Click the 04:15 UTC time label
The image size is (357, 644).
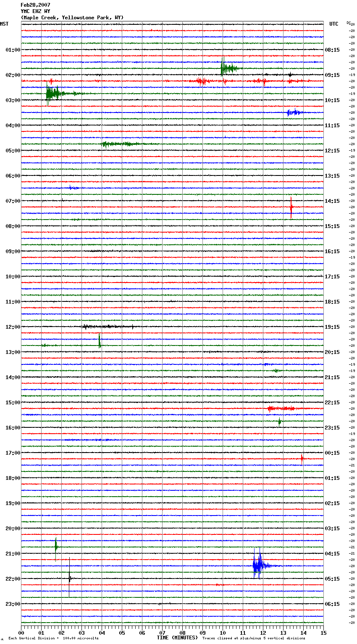pyautogui.click(x=332, y=554)
